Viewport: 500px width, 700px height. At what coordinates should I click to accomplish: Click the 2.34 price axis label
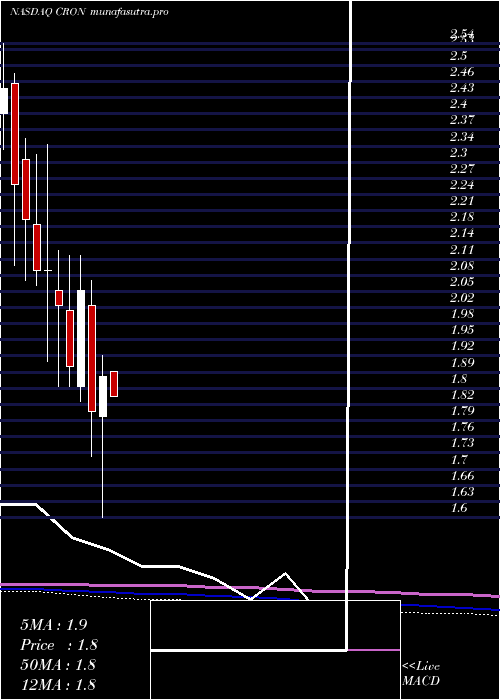[462, 137]
